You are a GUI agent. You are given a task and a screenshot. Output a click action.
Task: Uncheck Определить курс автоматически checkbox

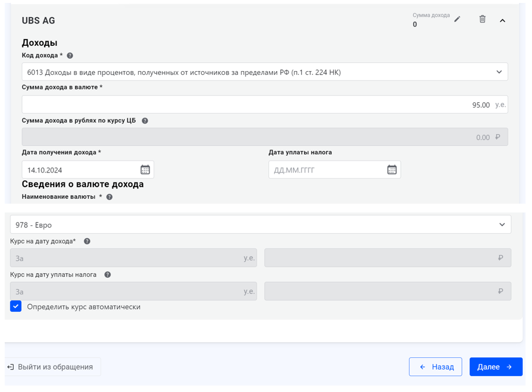pos(16,307)
